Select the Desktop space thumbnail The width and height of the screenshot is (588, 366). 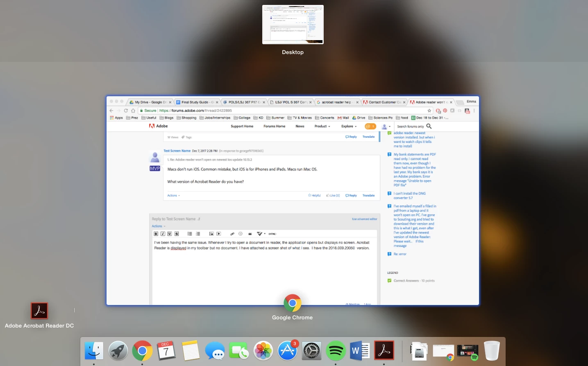click(293, 25)
